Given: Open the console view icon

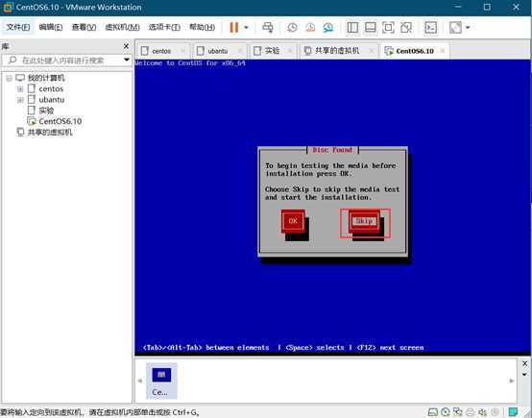Looking at the screenshot, I should point(431,27).
